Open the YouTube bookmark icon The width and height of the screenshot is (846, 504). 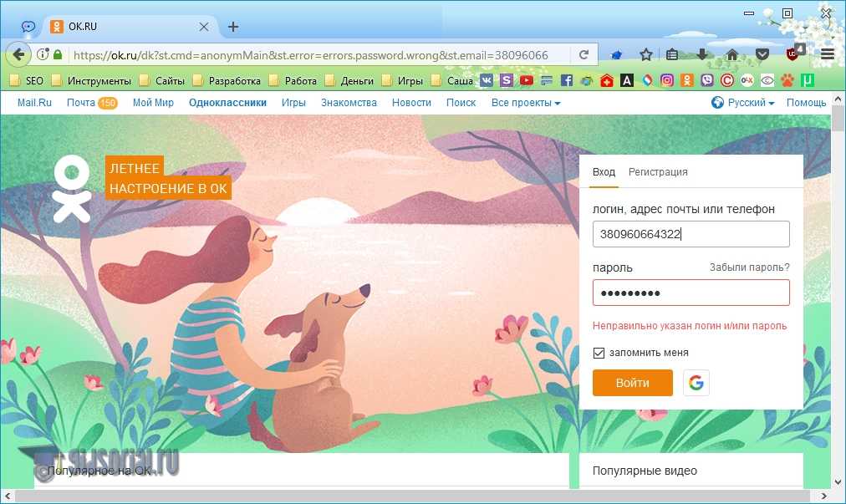[527, 81]
